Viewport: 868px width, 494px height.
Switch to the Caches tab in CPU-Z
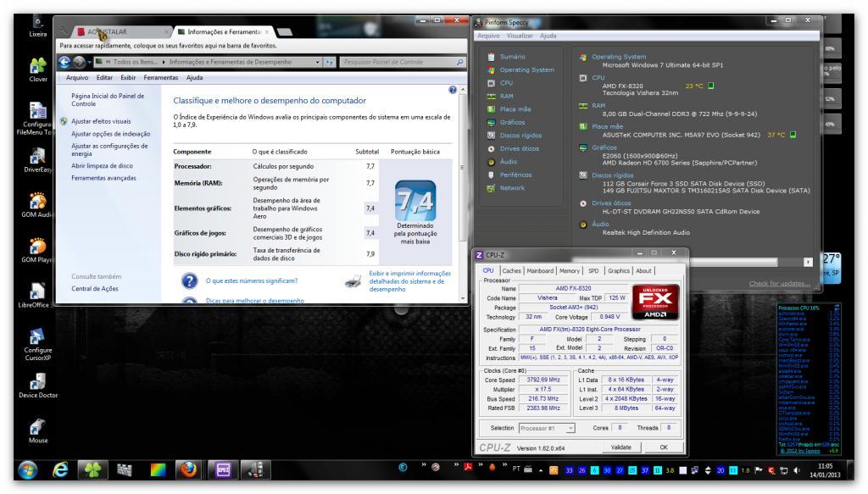click(x=511, y=271)
